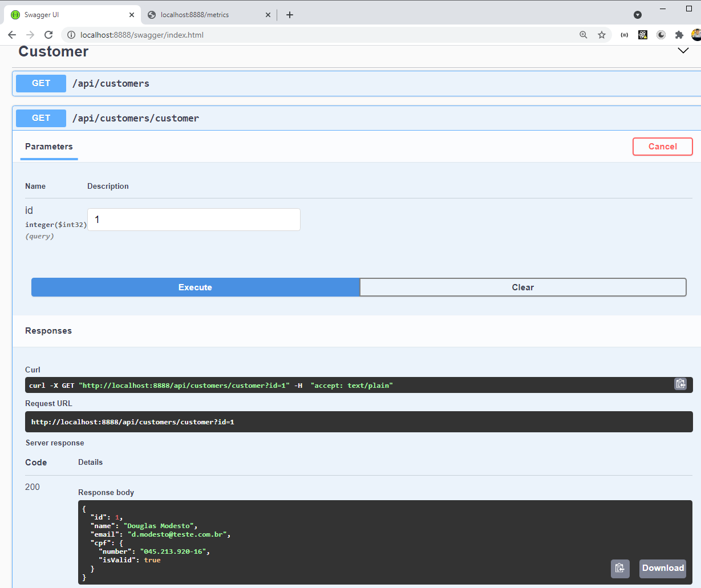Minimize the browser window
Screen dimensions: 701x588
[x=663, y=9]
